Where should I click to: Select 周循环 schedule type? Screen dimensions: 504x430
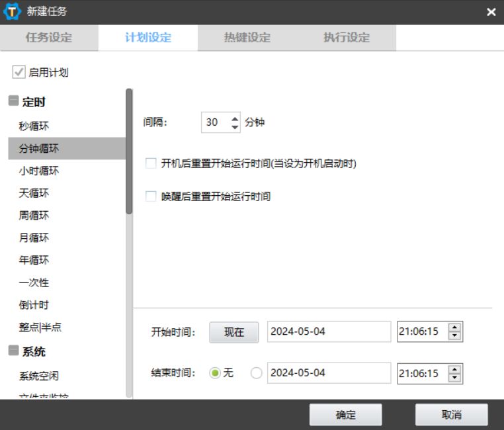tap(67, 215)
